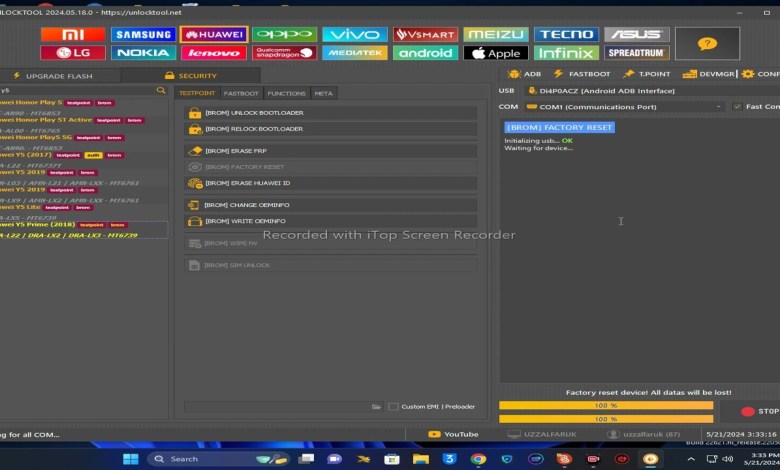The height and width of the screenshot is (470, 780).
Task: Select the Android brand logo
Action: click(425, 53)
